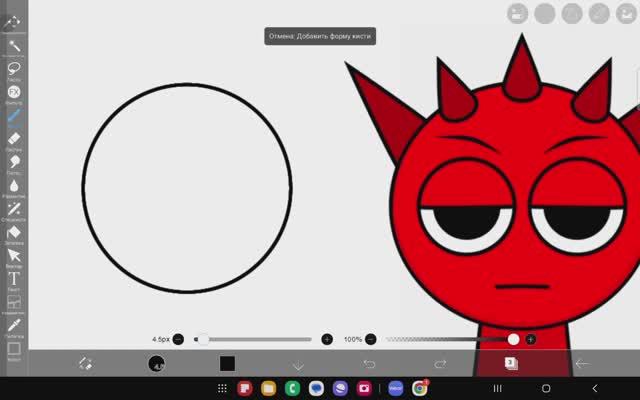The image size is (640, 400).
Task: Tap the floppy-disk round button at top right
Action: click(518, 13)
